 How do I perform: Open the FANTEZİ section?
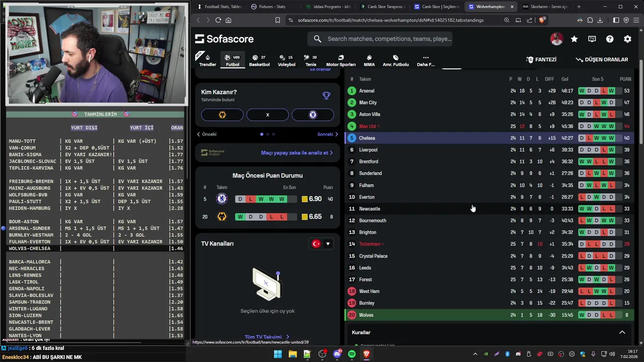(x=541, y=59)
